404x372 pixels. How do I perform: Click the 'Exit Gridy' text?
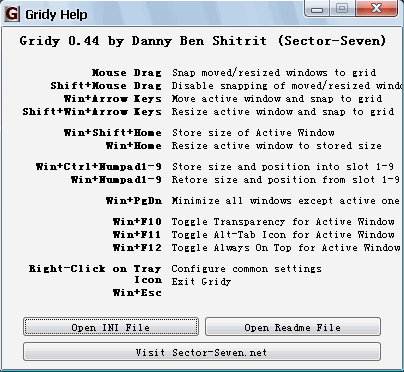click(x=201, y=282)
